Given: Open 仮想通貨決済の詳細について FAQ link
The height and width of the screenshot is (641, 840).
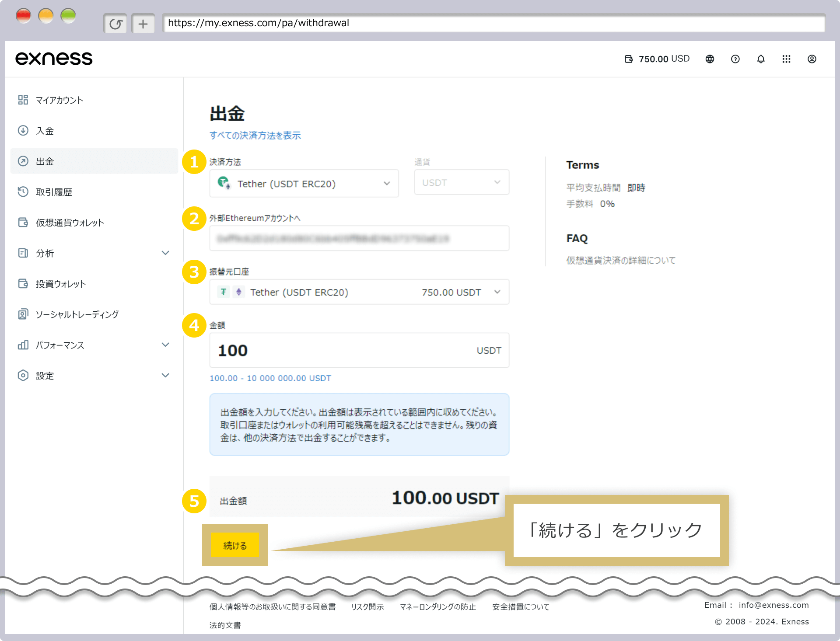Looking at the screenshot, I should pyautogui.click(x=621, y=260).
